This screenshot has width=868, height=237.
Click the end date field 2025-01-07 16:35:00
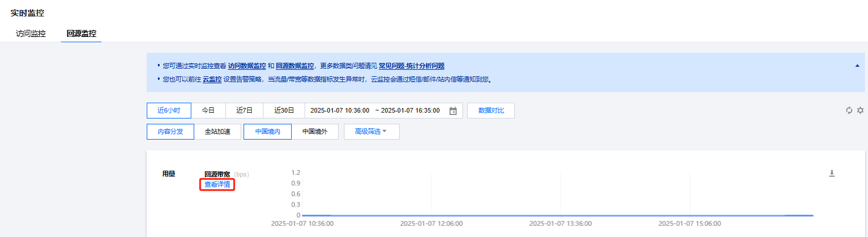[x=410, y=110]
